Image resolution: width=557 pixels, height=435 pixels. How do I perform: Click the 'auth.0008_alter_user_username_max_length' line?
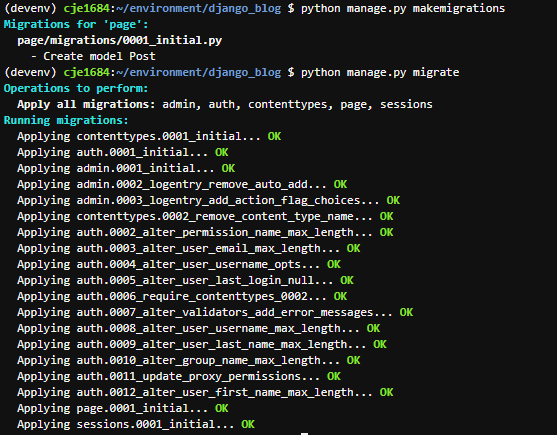point(199,328)
